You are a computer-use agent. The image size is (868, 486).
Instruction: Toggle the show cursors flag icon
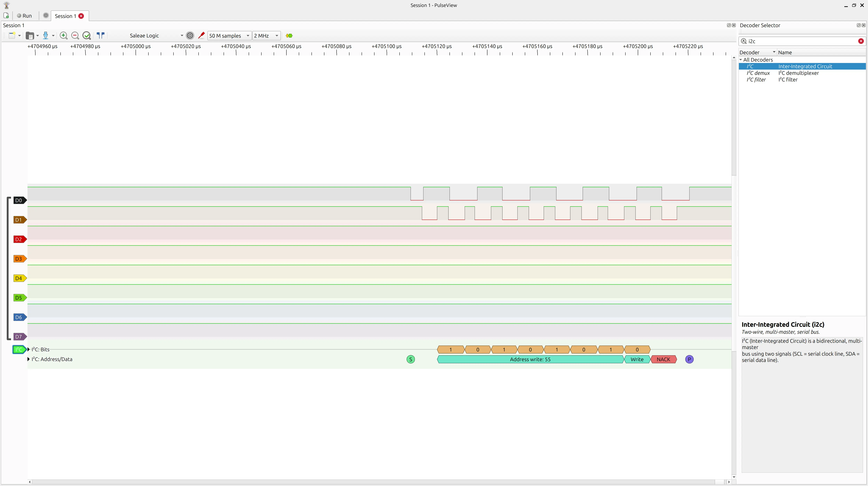[100, 35]
